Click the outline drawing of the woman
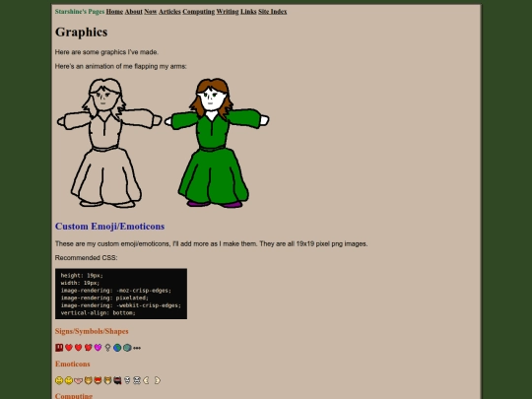 [109, 143]
